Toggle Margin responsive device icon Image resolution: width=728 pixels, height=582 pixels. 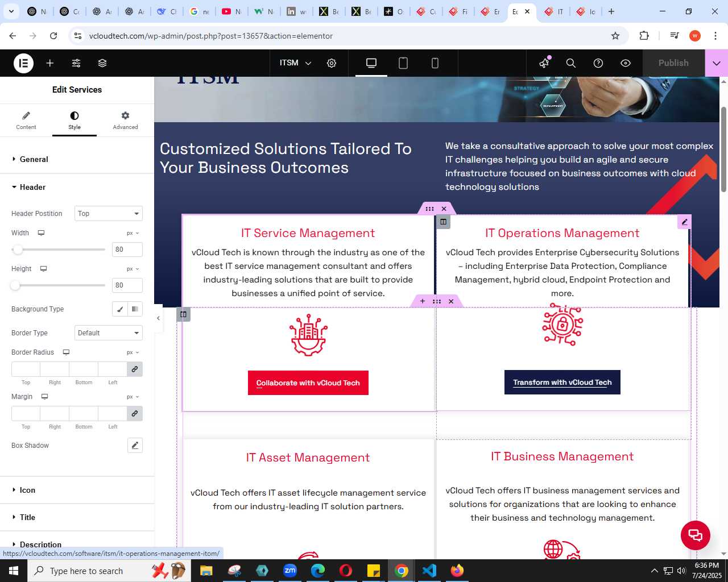(x=44, y=397)
